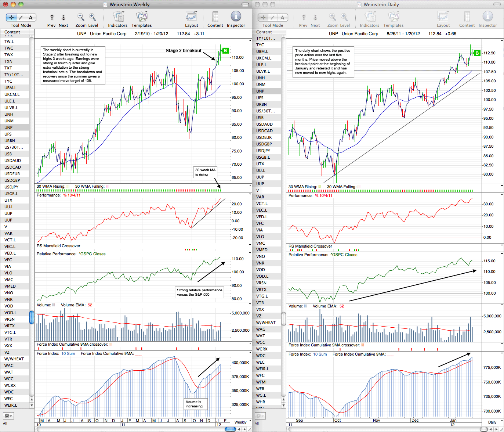Select VXX in weekly symbol list
Viewport: 504px width, 432px height.
15,346
